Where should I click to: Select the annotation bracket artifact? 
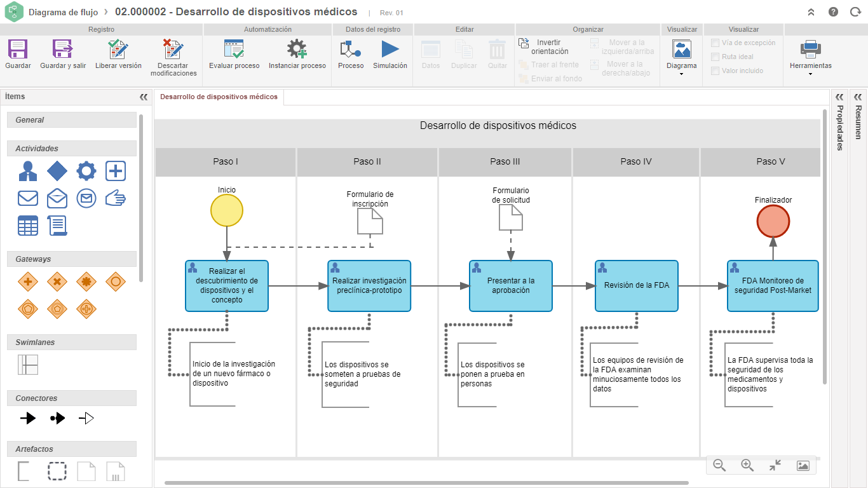point(24,471)
